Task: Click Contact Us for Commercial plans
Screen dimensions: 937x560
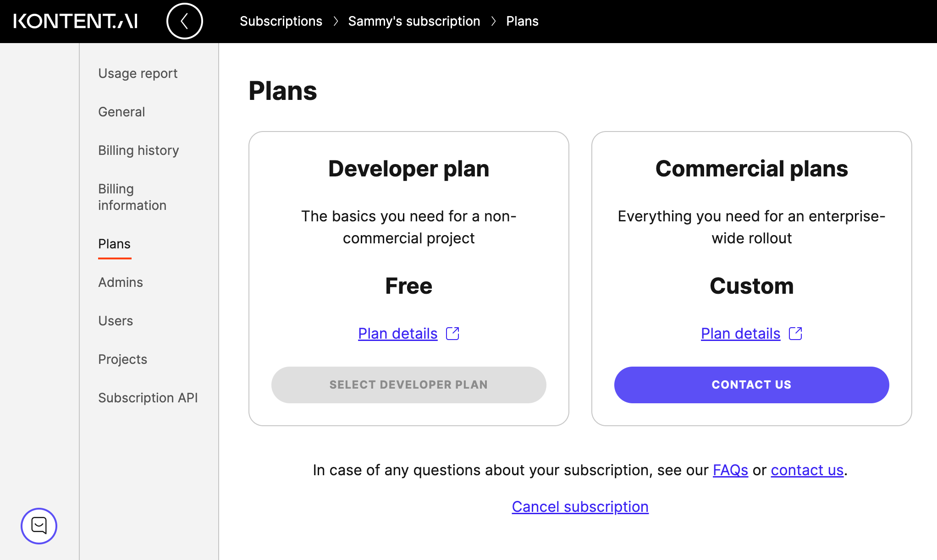Action: (751, 384)
